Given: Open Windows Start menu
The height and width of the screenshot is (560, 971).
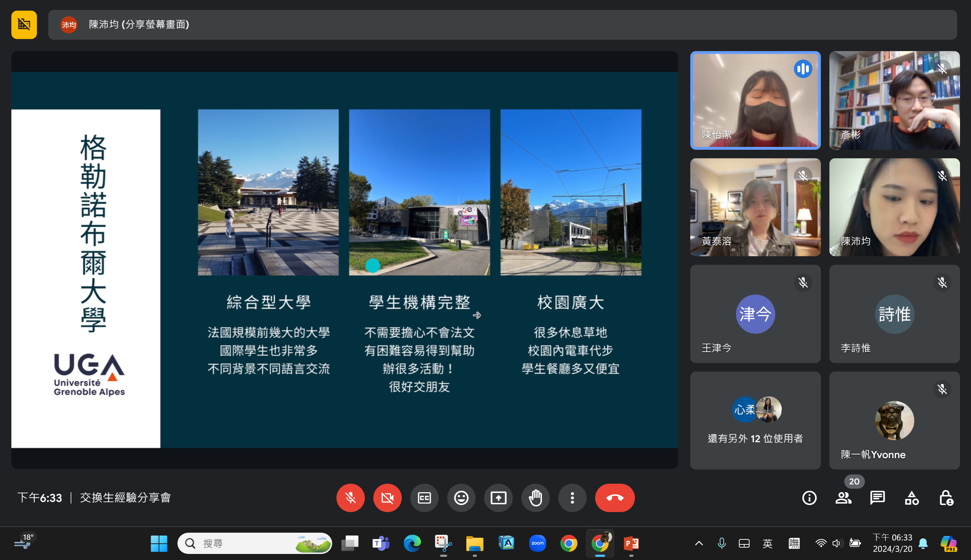Looking at the screenshot, I should click(x=159, y=543).
